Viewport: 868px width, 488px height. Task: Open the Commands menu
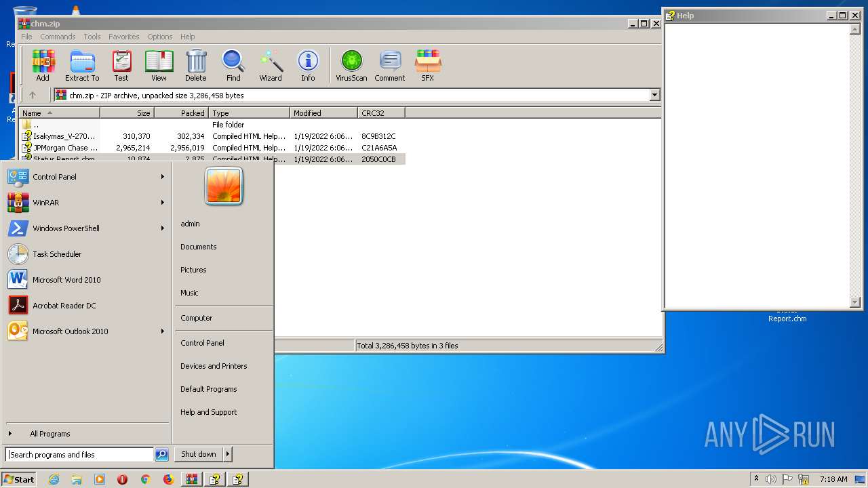coord(58,37)
